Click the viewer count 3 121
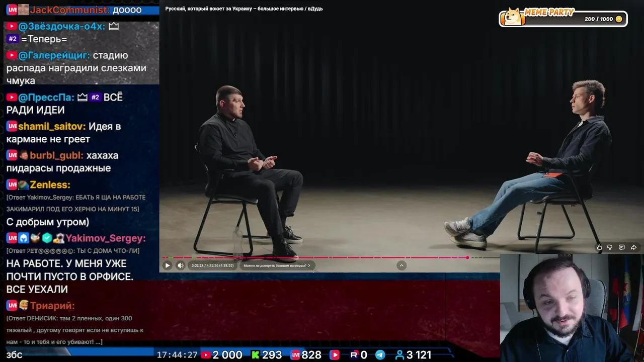Screen dimensions: 644x362 coord(419,355)
